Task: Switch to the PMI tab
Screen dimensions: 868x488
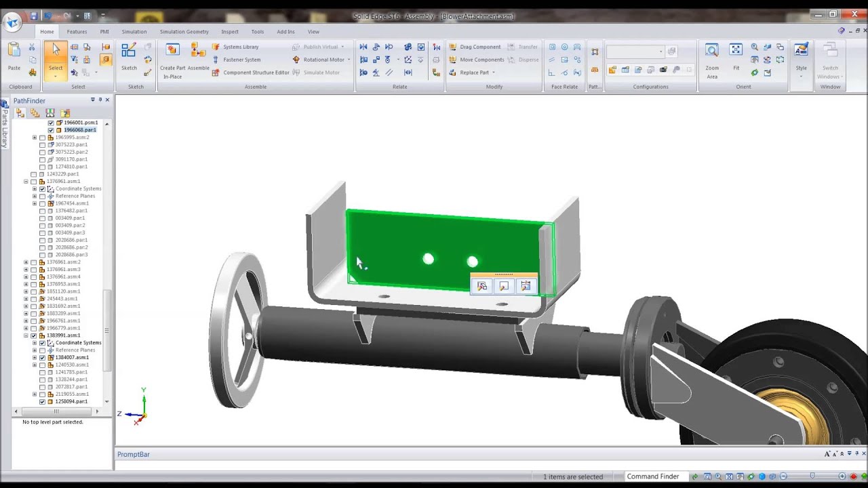Action: pyautogui.click(x=104, y=31)
